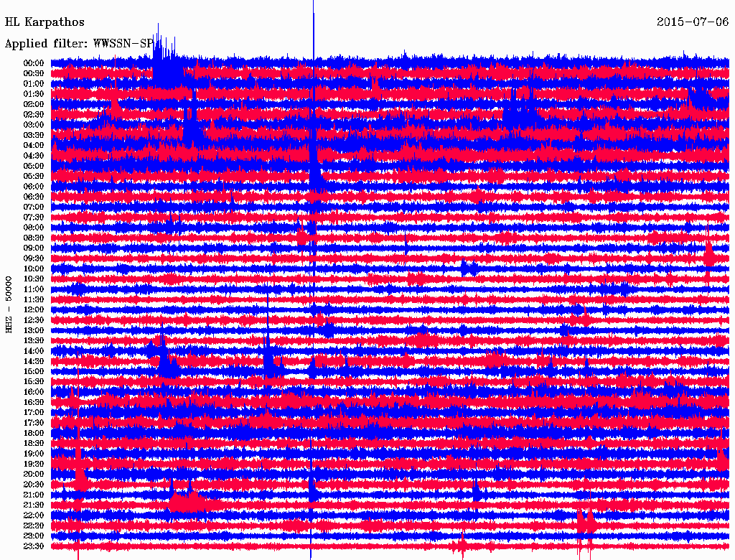Viewport: 735px width, 560px height.
Task: Click the 11:00 time label
Action: [x=34, y=289]
